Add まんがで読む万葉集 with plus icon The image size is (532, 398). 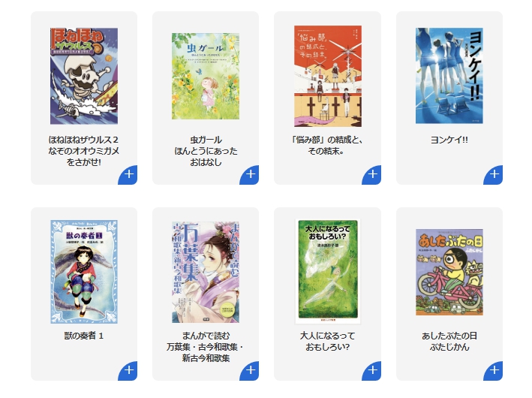coord(249,371)
